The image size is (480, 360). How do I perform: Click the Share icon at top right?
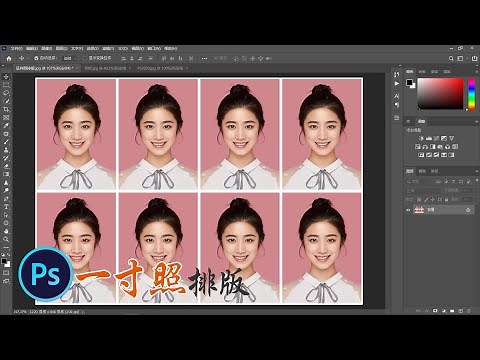pyautogui.click(x=474, y=58)
